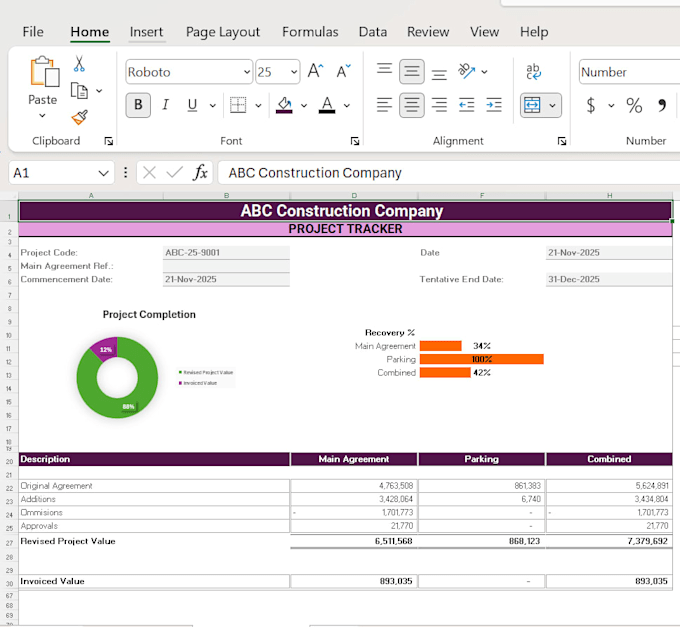680x627 pixels.
Task: Click the Parking 100% recovery bar
Action: (481, 359)
